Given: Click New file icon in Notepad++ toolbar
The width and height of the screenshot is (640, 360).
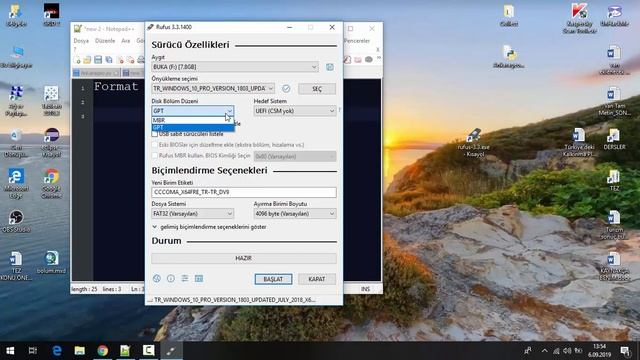Looking at the screenshot, I should pos(77,60).
